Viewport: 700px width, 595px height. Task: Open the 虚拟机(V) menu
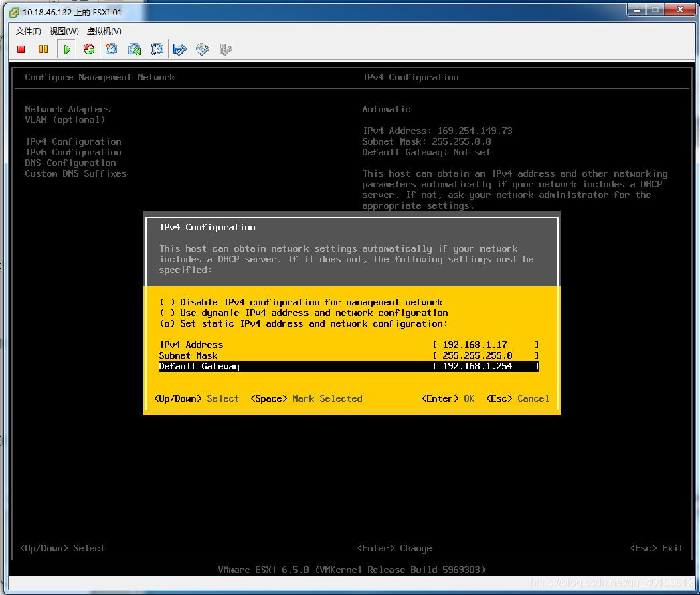click(104, 31)
